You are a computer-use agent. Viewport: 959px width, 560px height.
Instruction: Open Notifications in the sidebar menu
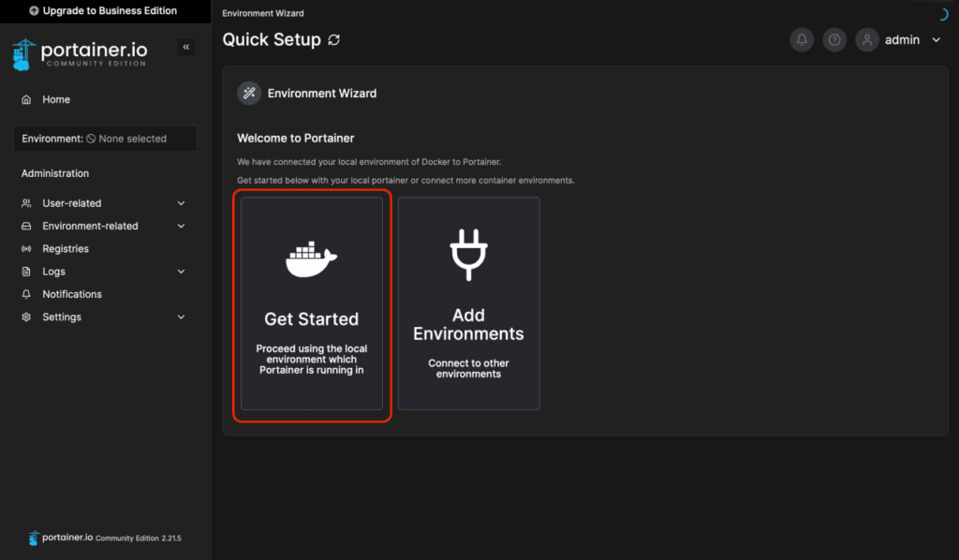tap(72, 294)
